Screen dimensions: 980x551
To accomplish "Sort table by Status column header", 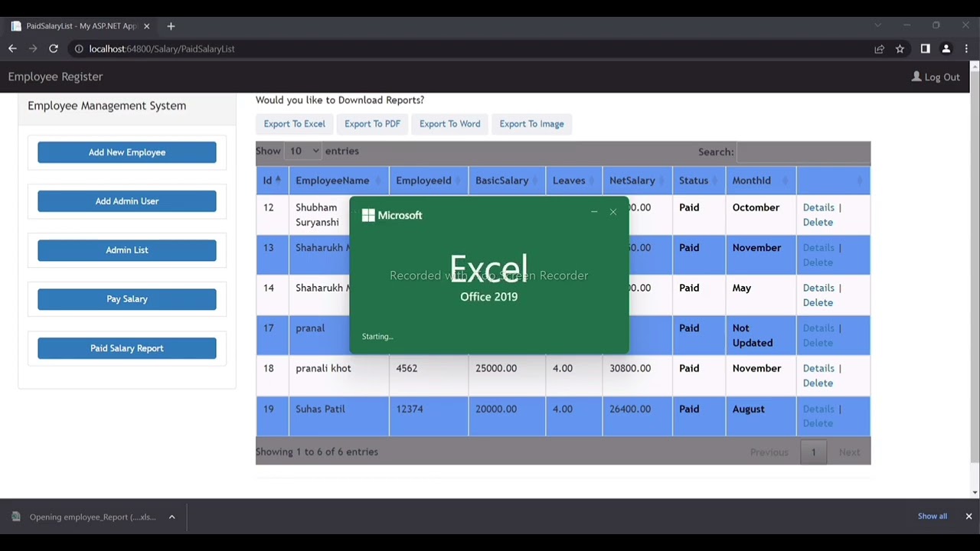I will 699,181.
